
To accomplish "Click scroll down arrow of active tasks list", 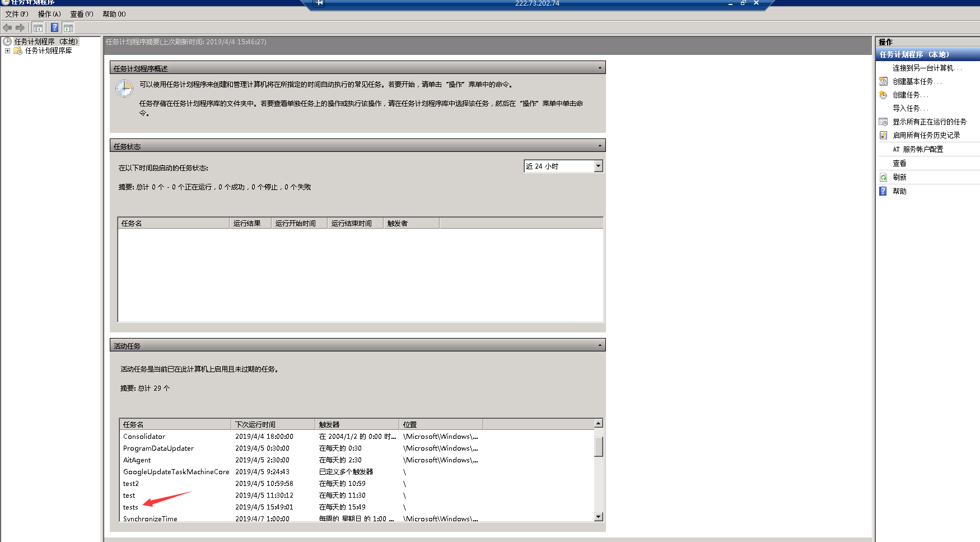I will pos(599,517).
